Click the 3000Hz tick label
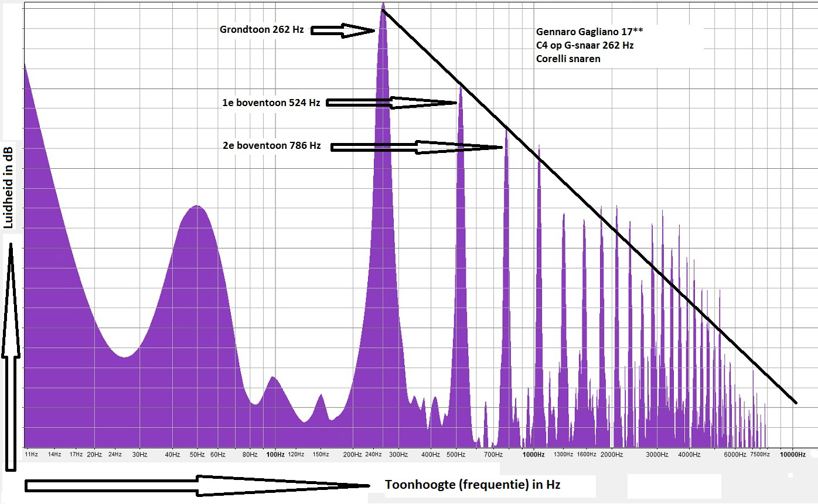This screenshot has height=504, width=818. point(657,454)
